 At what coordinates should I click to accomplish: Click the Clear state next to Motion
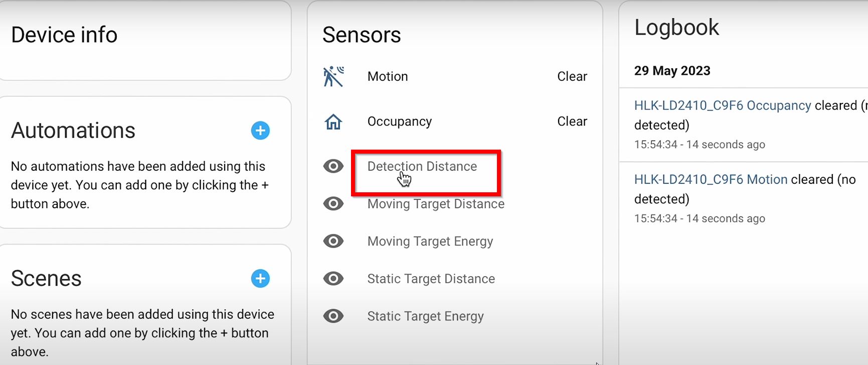coord(572,76)
